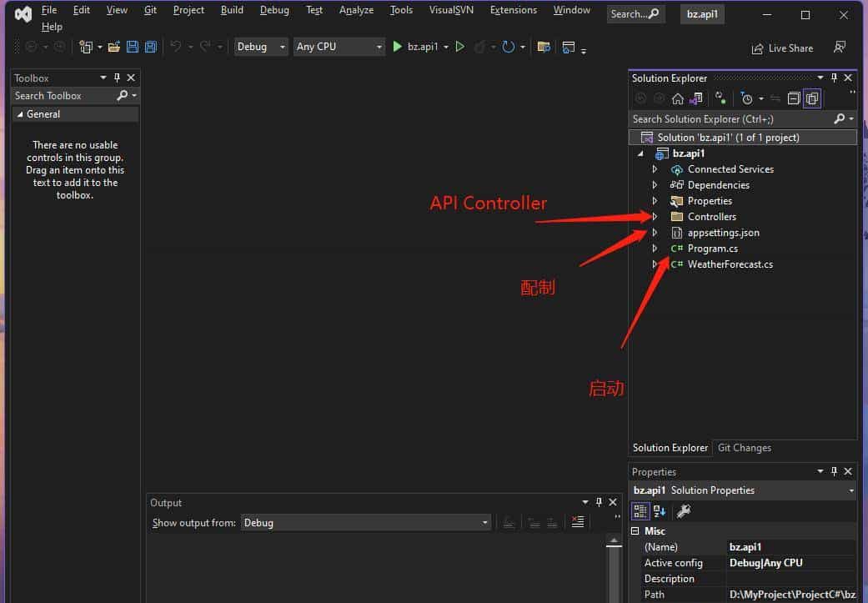
Task: Toggle Alphabetical sort in Properties panel
Action: [660, 510]
